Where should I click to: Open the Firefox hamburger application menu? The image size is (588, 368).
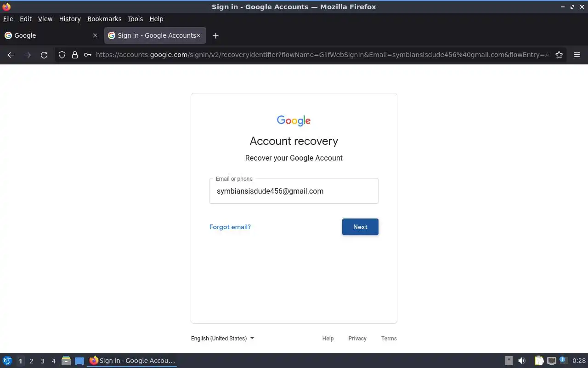[x=577, y=55]
